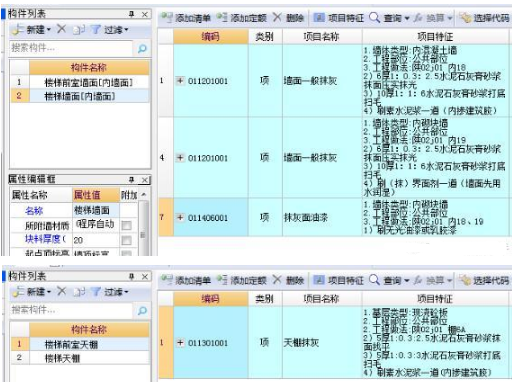Open 新建 dropdown arrow above 楼梯墙面 list
This screenshot has height=382, width=512.
[49, 30]
